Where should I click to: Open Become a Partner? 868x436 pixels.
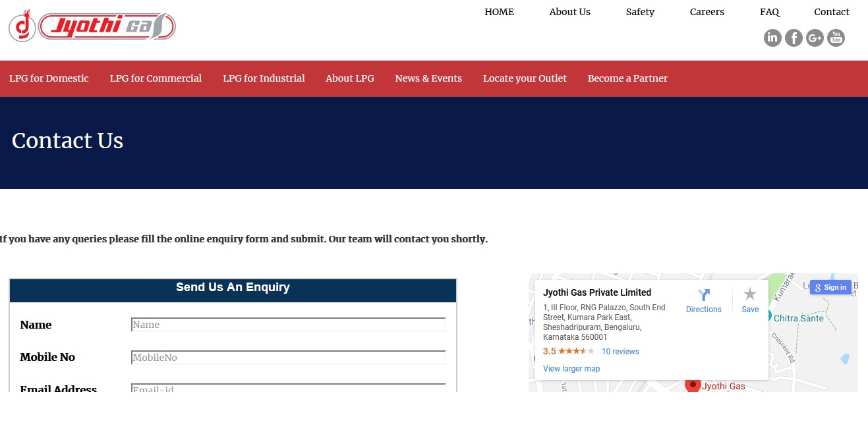pos(627,78)
